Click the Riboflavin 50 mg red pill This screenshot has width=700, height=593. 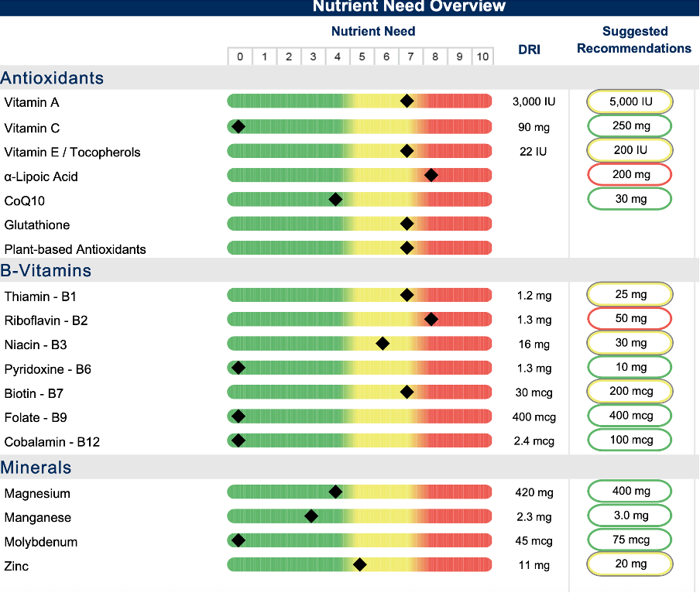[630, 319]
